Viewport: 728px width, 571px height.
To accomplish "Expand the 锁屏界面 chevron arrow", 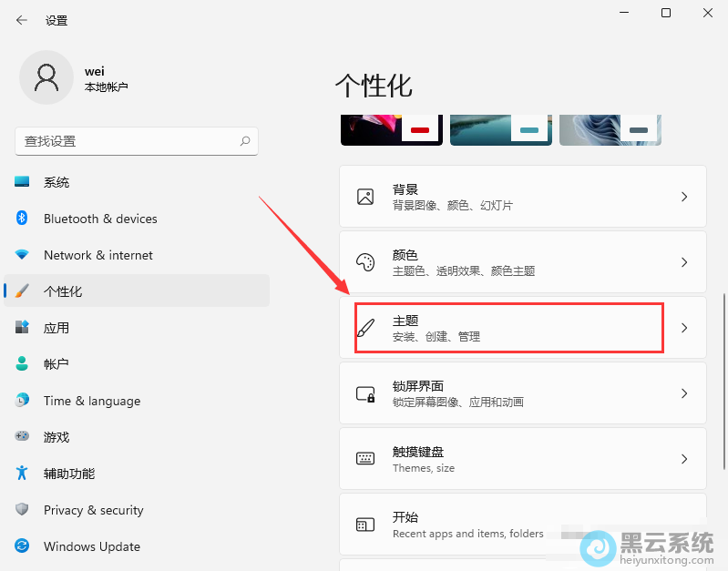I will [x=684, y=393].
